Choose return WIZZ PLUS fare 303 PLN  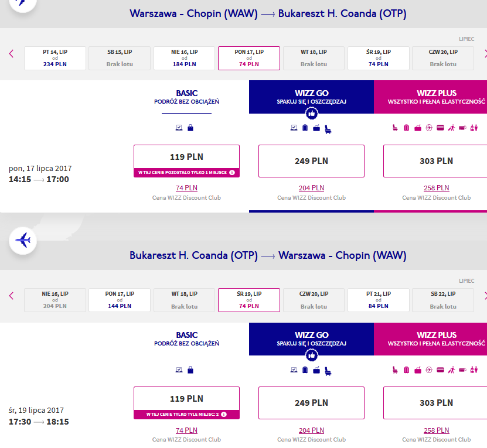(436, 403)
